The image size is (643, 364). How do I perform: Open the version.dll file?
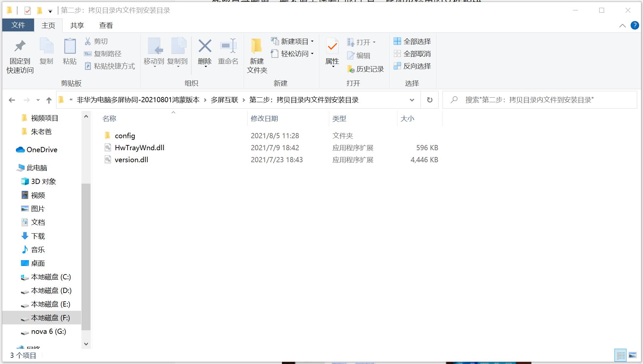[x=131, y=159]
